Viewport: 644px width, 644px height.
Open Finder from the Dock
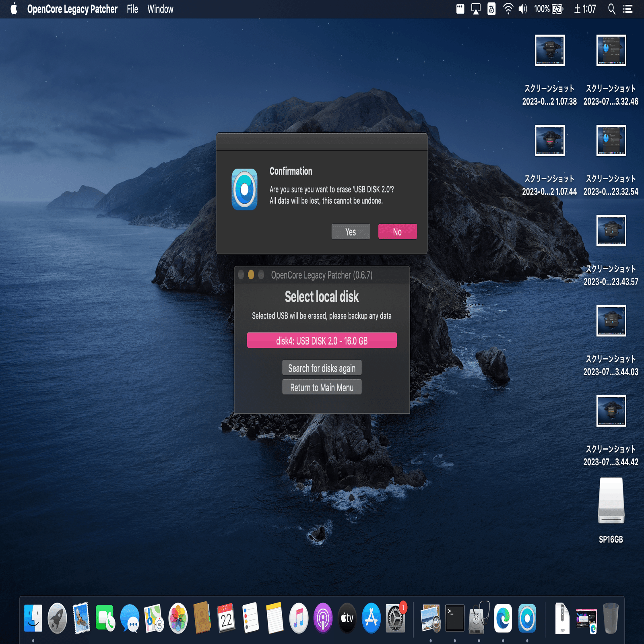coord(33,618)
